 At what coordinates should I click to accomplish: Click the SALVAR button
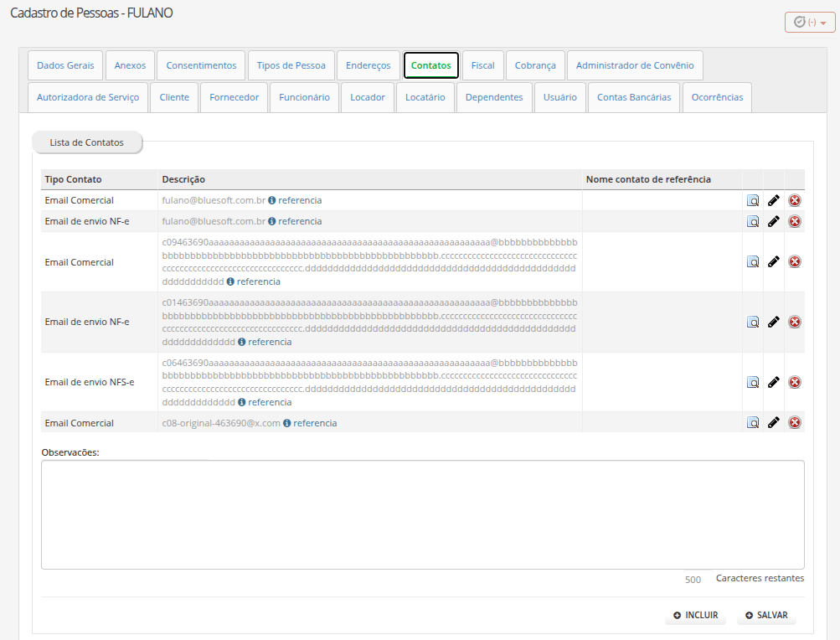(766, 616)
